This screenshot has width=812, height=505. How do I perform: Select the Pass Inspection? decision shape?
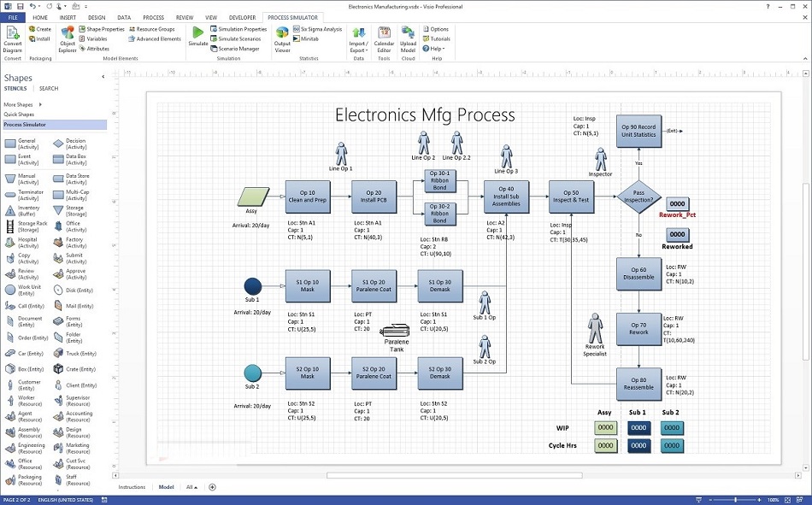[x=638, y=197]
